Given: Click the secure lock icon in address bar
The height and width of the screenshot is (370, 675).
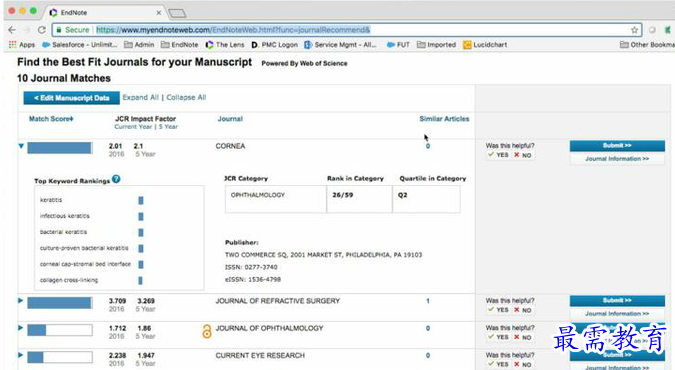Looking at the screenshot, I should click(59, 30).
